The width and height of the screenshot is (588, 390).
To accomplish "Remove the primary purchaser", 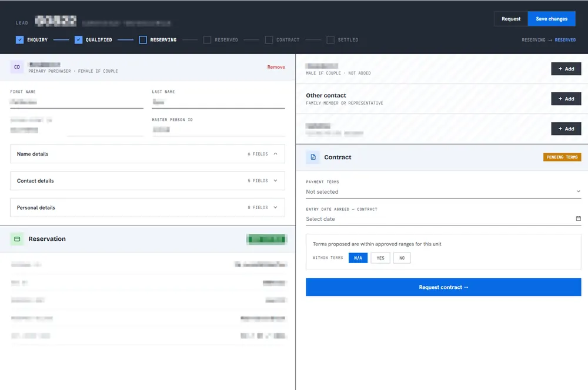I will coord(276,67).
